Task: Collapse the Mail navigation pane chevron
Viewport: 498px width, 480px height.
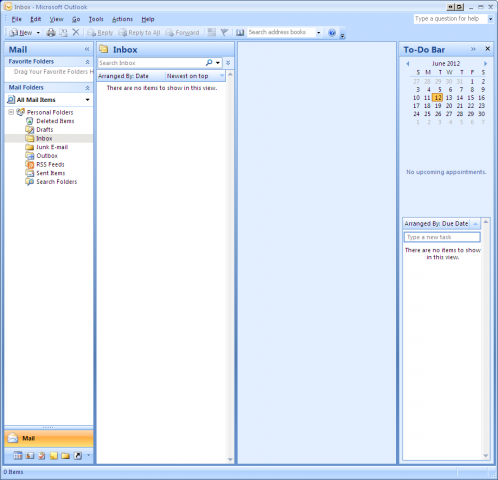Action: tap(87, 49)
